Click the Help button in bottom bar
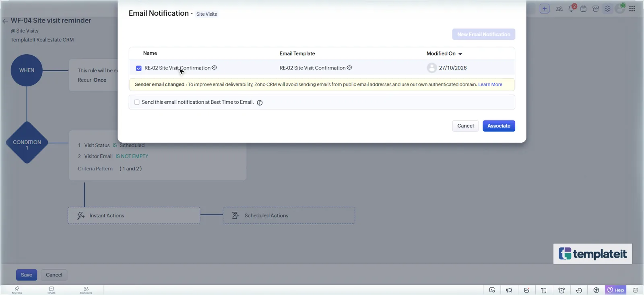This screenshot has height=295, width=644. [x=615, y=290]
